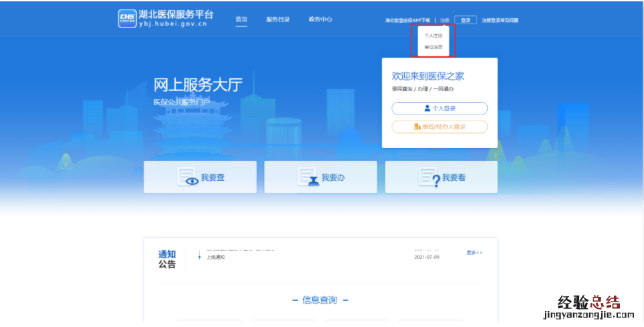Viewport: 644px width, 327px height.
Task: Click the eye document icon on 我要查
Action: point(188,178)
